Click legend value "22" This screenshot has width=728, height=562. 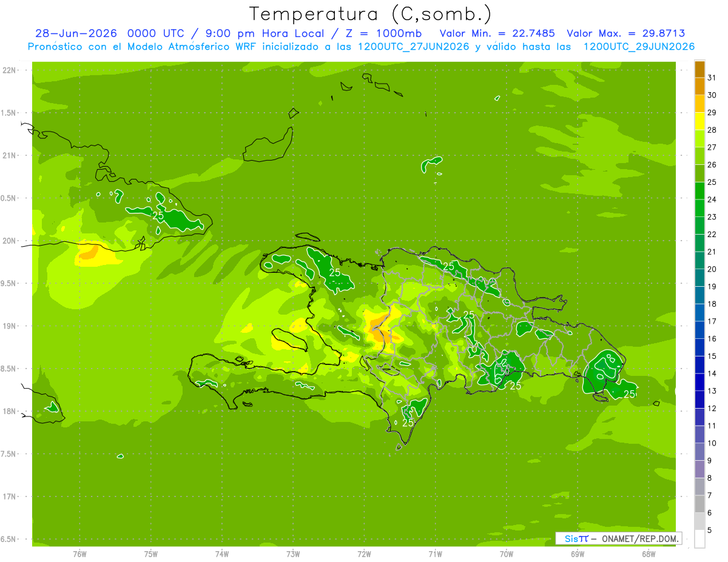click(712, 235)
